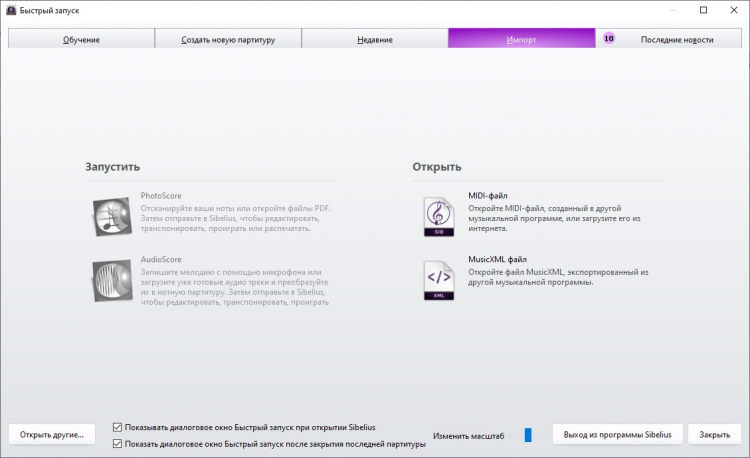Go to the Недавние tab
The width and height of the screenshot is (750, 458).
pos(375,39)
